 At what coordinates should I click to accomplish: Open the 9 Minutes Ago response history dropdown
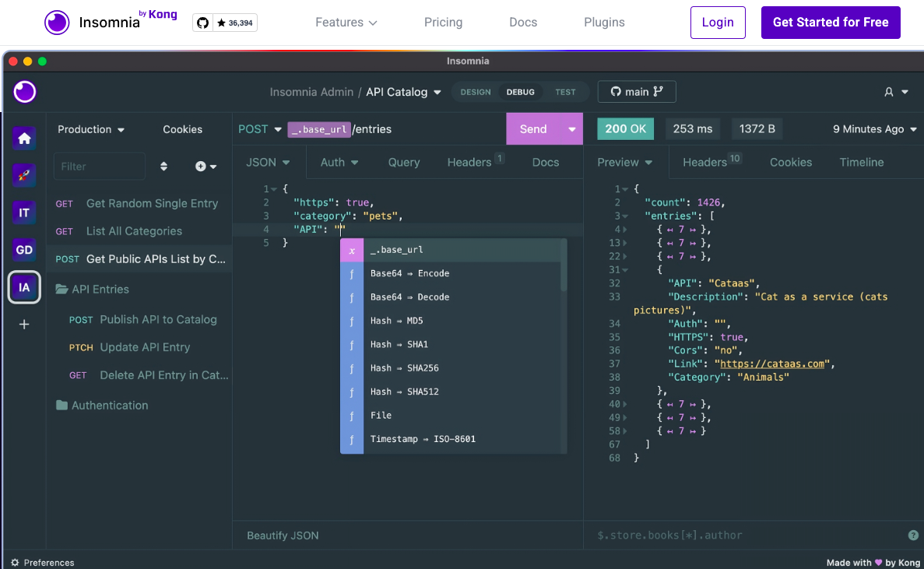click(874, 128)
